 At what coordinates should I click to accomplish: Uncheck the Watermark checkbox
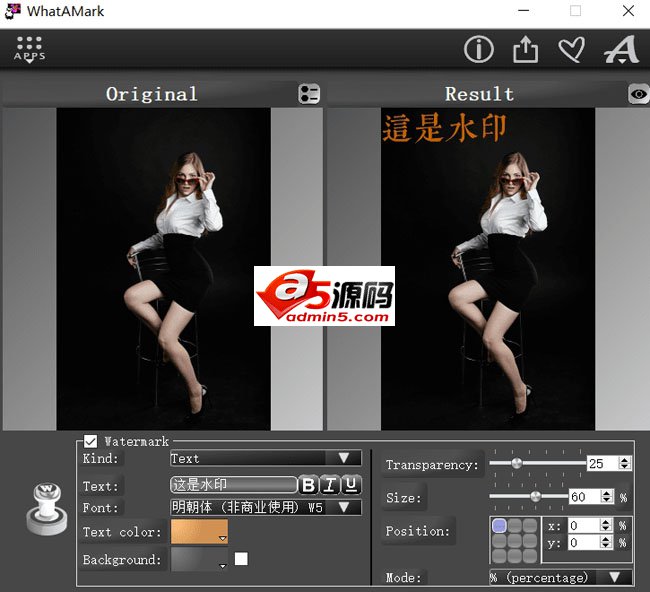coord(90,441)
